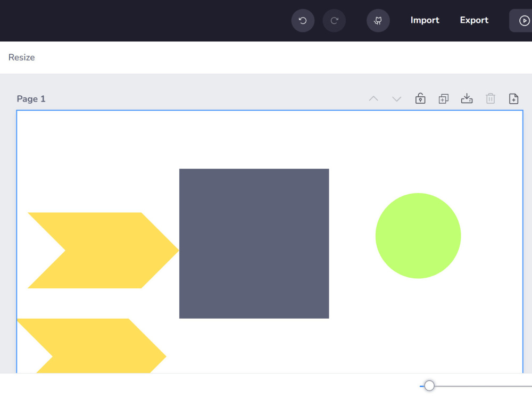Select the green circle shape
Viewport: 532px width, 399px height.
pyautogui.click(x=418, y=236)
